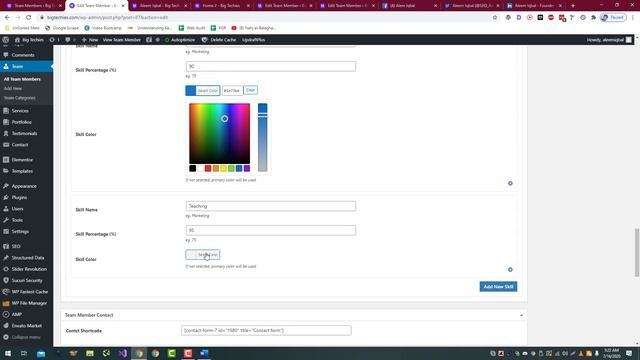This screenshot has width=640, height=360.
Task: Click the Settings sidebar icon
Action: point(6,231)
